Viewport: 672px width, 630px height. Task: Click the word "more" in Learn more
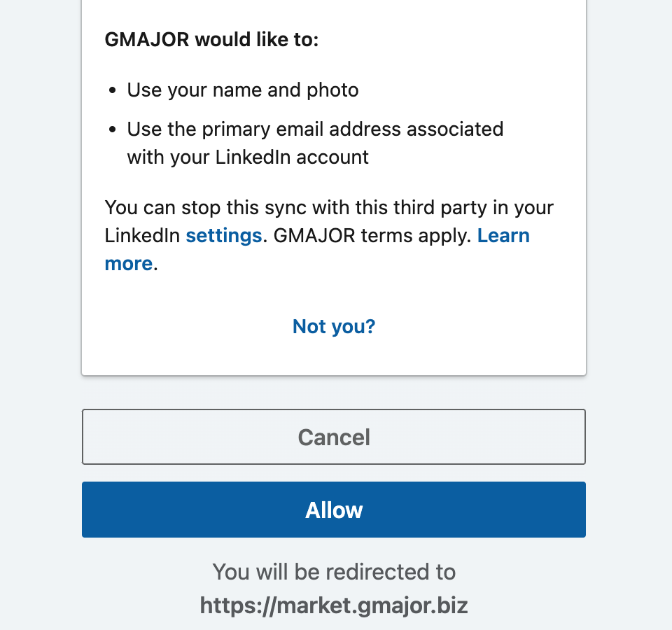click(128, 264)
